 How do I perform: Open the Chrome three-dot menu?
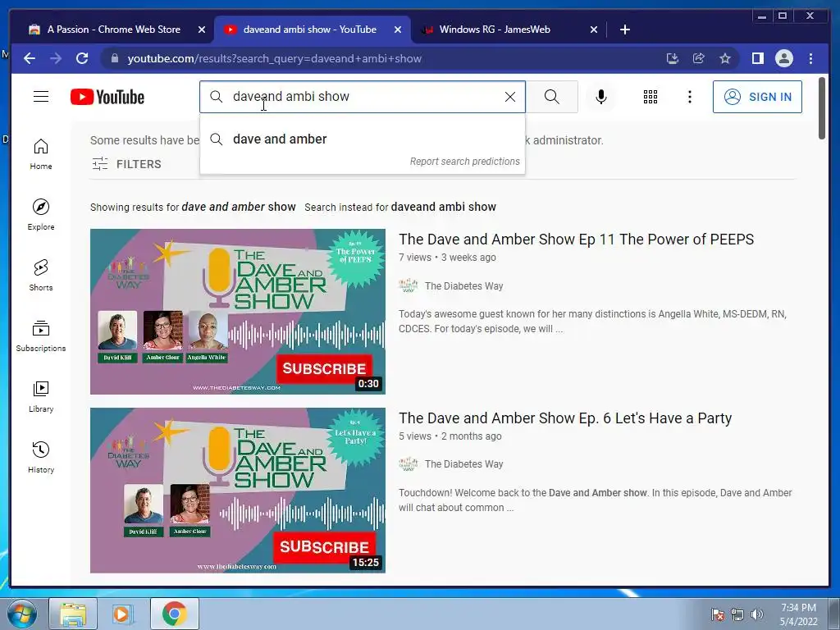point(810,58)
